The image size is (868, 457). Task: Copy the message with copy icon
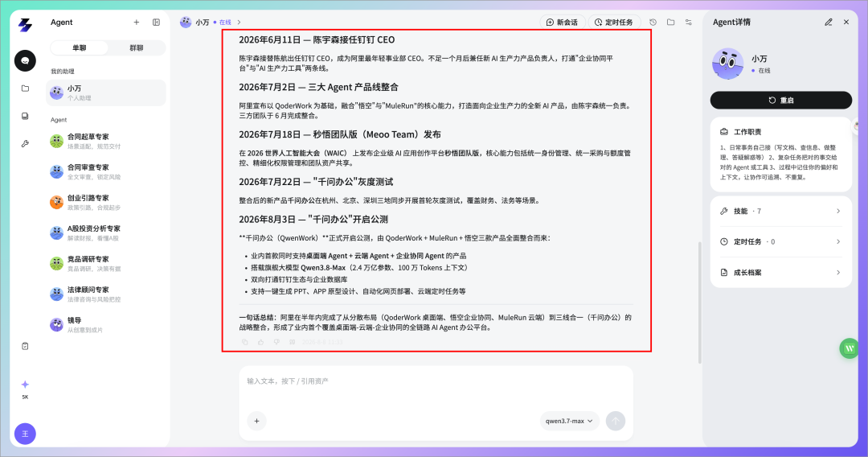click(x=244, y=342)
